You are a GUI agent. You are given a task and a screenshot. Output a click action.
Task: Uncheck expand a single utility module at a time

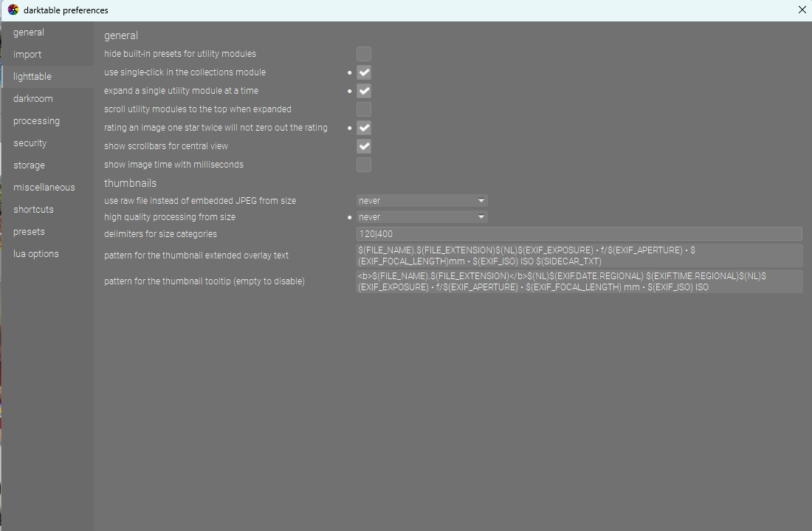click(x=364, y=91)
